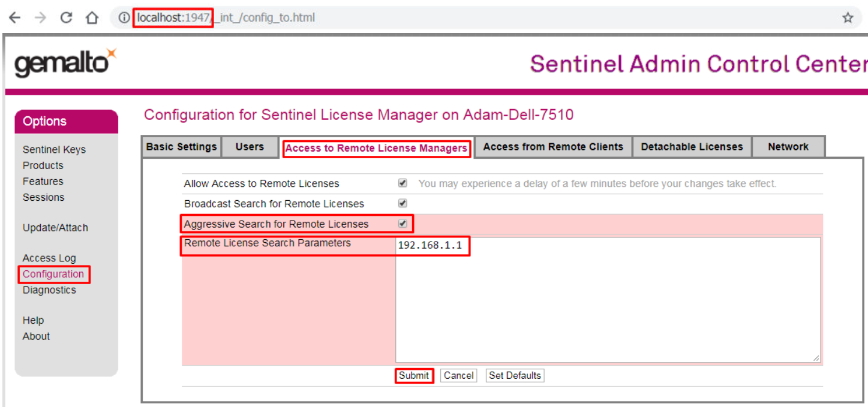This screenshot has height=407, width=868.
Task: Open Access from Remote Clients tab
Action: (x=552, y=147)
